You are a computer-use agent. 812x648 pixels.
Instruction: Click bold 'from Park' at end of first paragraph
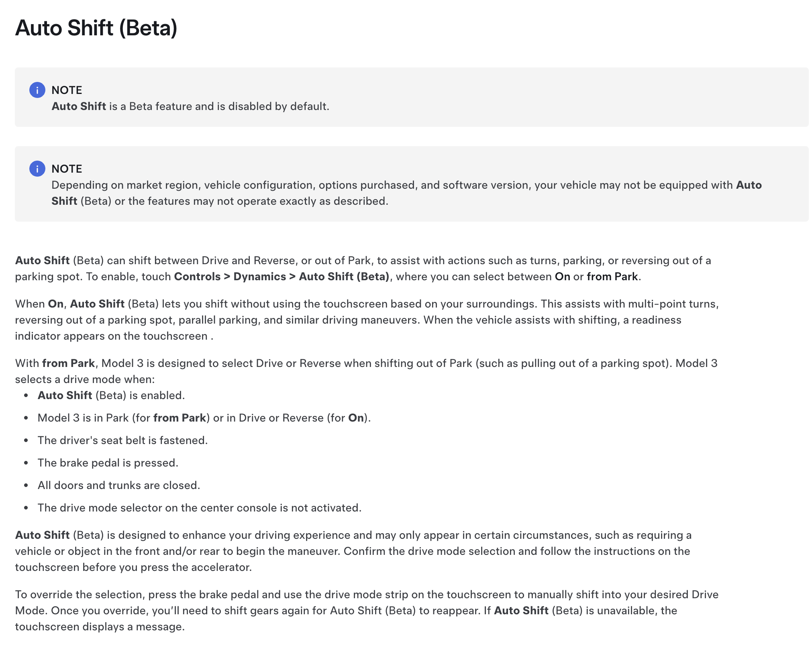point(612,277)
